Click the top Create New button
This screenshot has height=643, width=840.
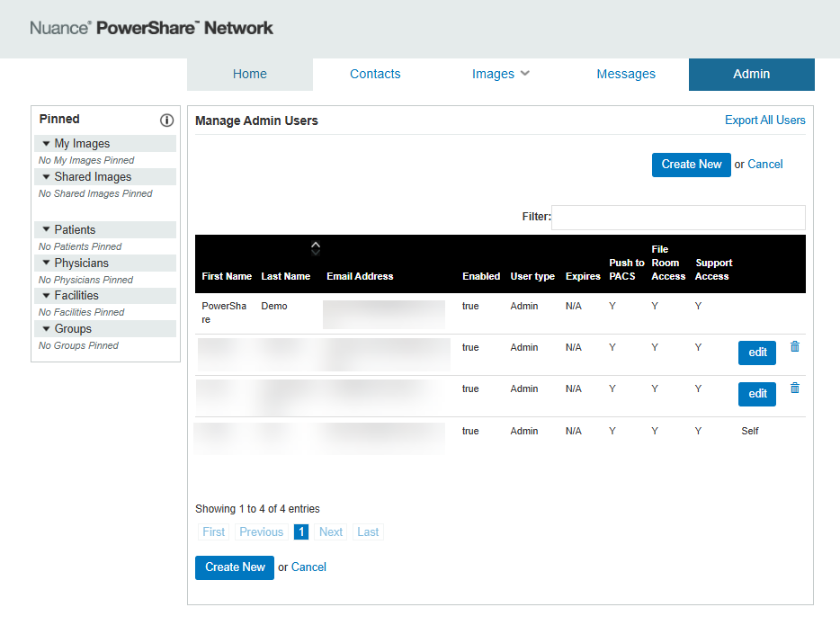tap(691, 165)
